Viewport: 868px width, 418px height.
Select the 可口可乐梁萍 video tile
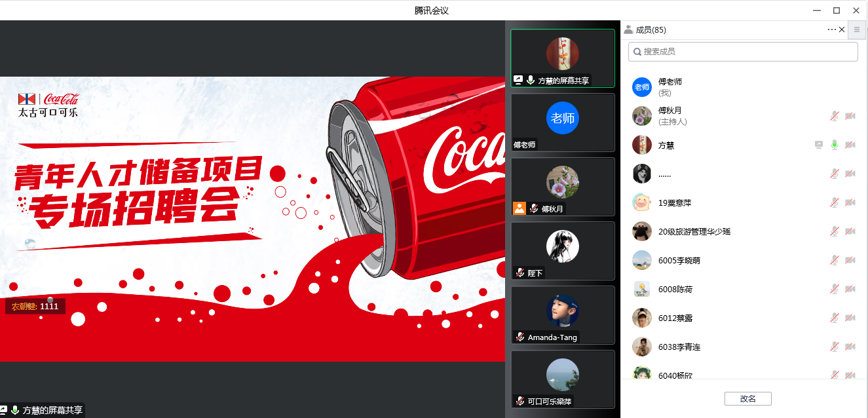coord(563,379)
